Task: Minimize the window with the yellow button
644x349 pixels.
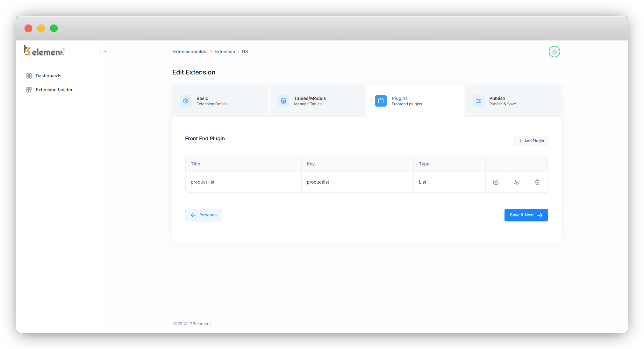Action: point(41,28)
